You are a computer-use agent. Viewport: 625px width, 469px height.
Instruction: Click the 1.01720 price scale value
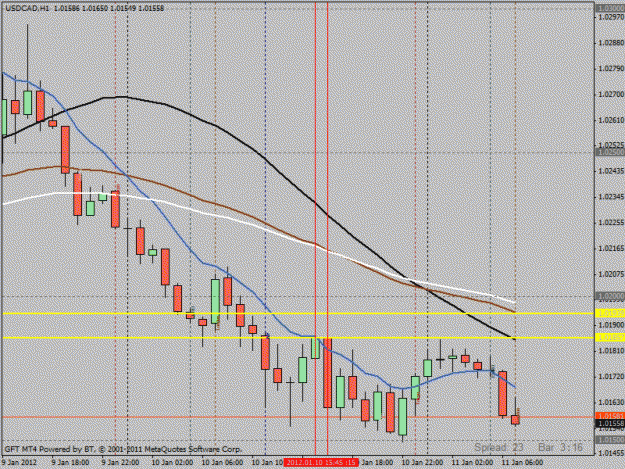[x=611, y=376]
